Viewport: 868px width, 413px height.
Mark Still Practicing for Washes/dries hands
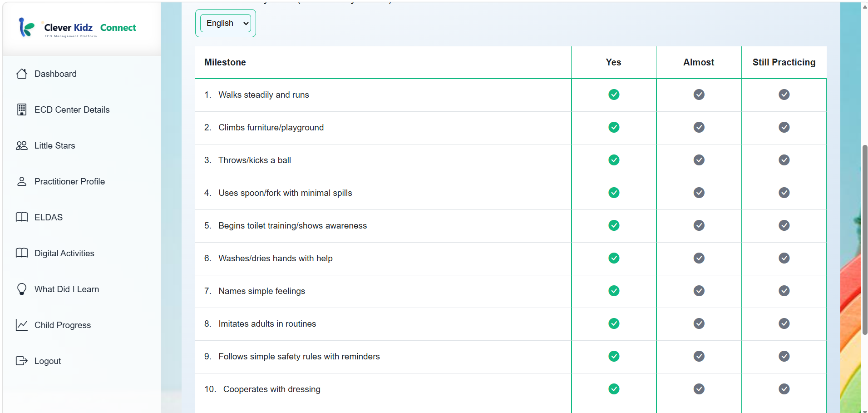784,258
